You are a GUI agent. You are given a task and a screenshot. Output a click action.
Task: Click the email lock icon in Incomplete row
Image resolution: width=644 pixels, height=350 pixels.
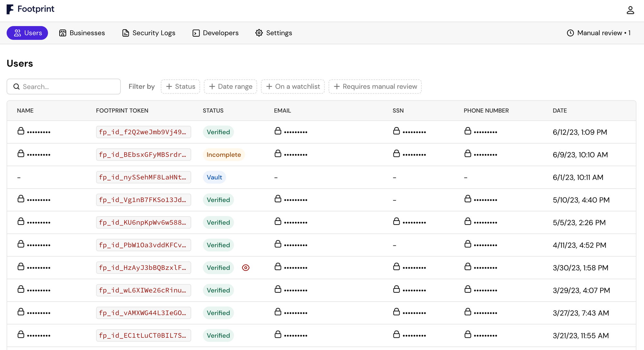pyautogui.click(x=278, y=154)
